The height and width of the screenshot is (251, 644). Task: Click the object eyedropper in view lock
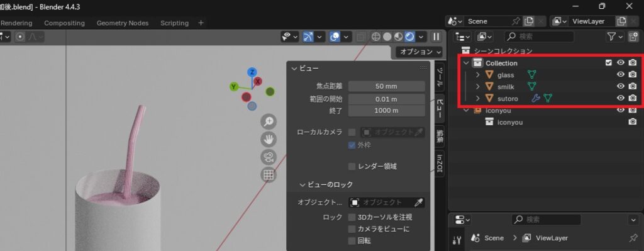point(418,203)
